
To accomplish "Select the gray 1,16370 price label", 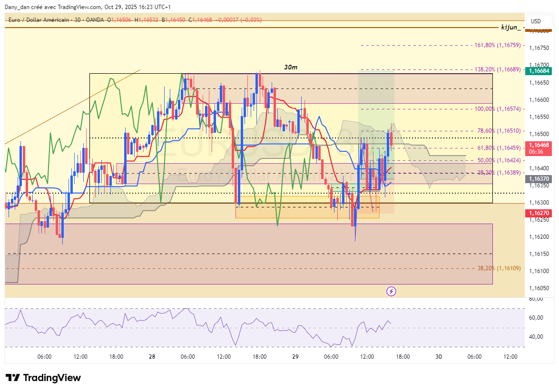I will (x=539, y=179).
